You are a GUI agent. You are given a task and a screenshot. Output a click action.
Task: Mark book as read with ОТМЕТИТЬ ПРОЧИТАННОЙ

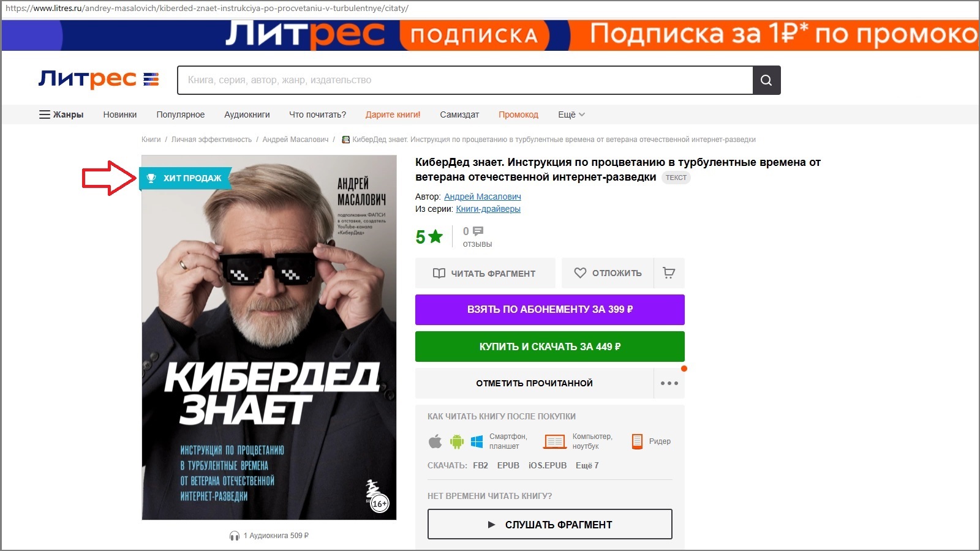pos(534,383)
